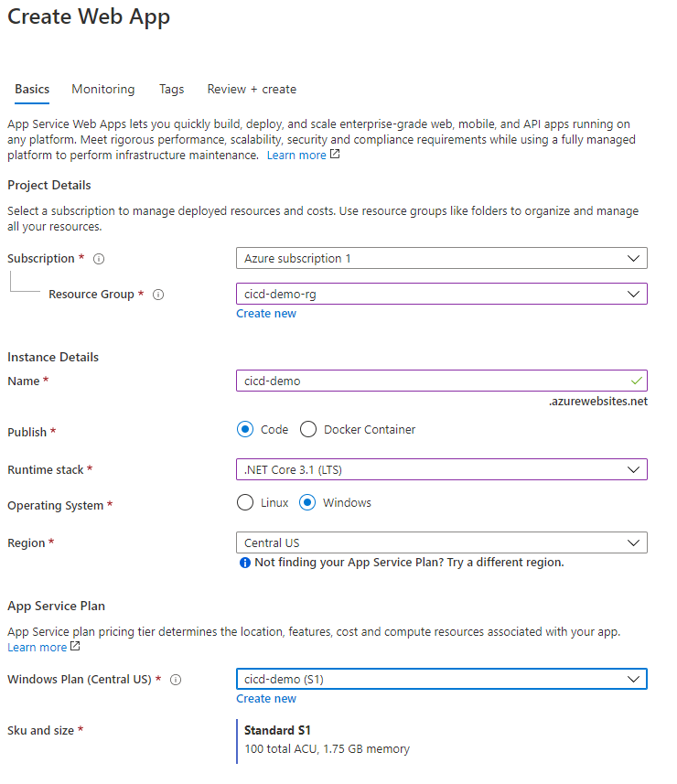677x784 pixels.
Task: Click the Project Details heading
Action: pyautogui.click(x=49, y=186)
